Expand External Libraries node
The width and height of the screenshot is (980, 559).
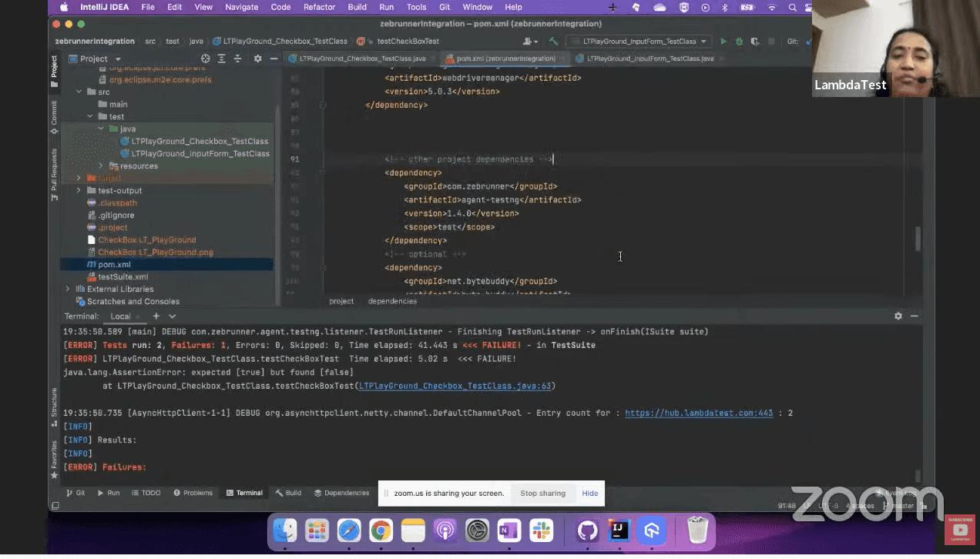tap(68, 290)
